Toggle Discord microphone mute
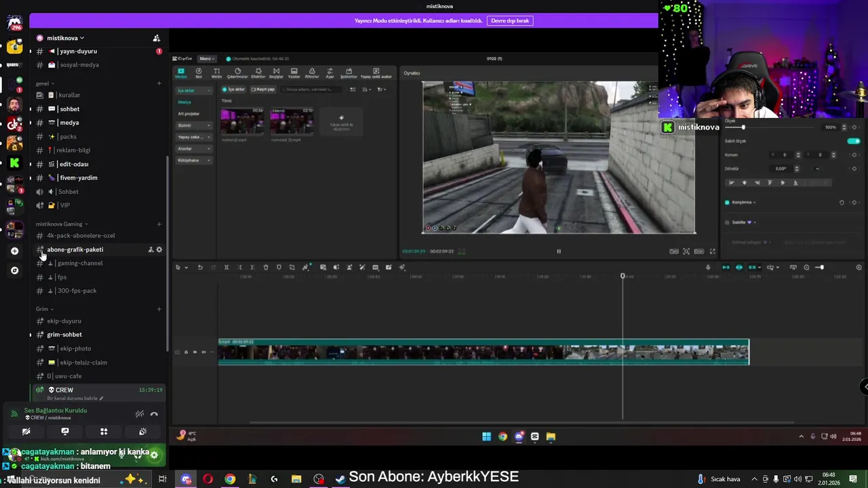Image resolution: width=868 pixels, height=488 pixels. (122, 455)
